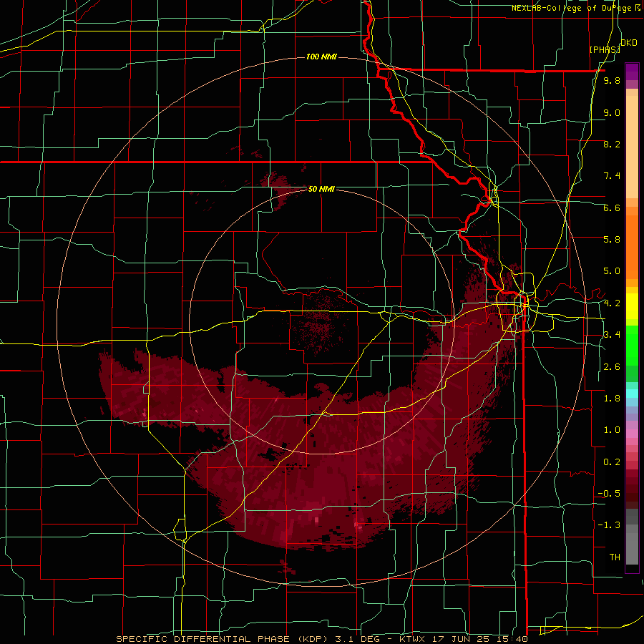The height and width of the screenshot is (644, 644).
Task: Click the 5.0 value on the scale
Action: click(612, 271)
